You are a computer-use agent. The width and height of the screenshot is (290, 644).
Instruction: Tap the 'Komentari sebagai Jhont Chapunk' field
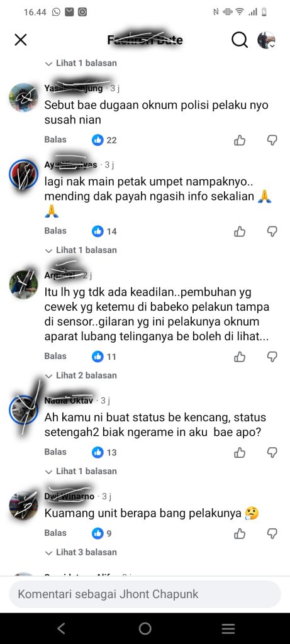coord(145,594)
